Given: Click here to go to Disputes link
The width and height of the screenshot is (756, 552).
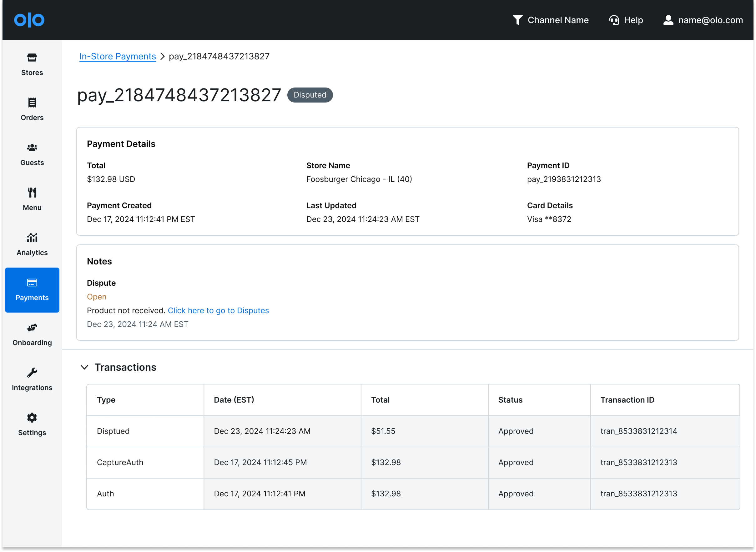Looking at the screenshot, I should [218, 310].
